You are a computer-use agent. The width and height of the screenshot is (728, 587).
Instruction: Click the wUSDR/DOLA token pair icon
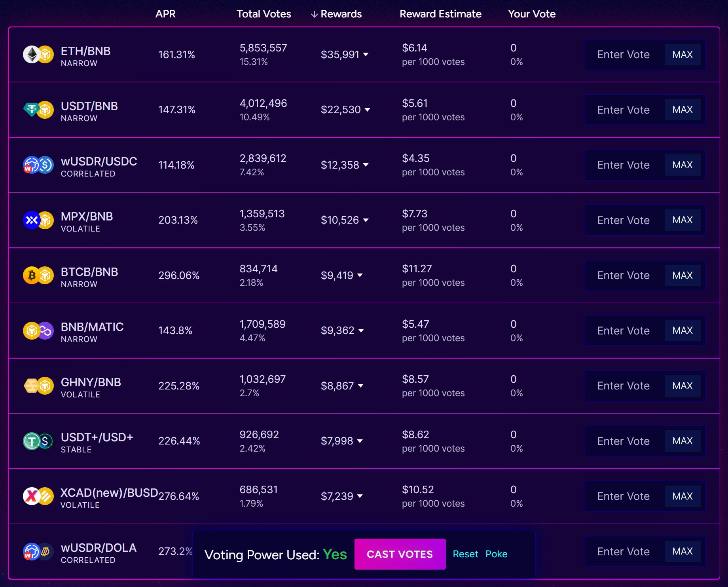point(38,551)
